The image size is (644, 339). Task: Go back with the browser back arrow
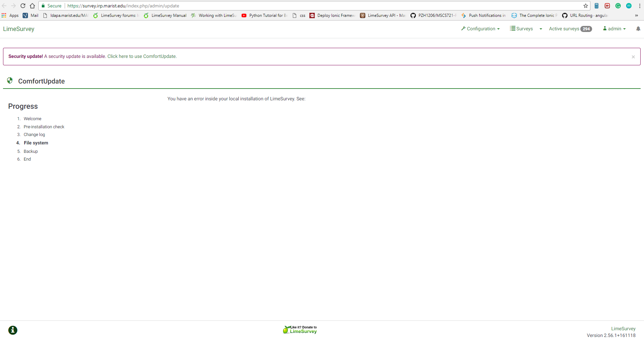coord(4,6)
